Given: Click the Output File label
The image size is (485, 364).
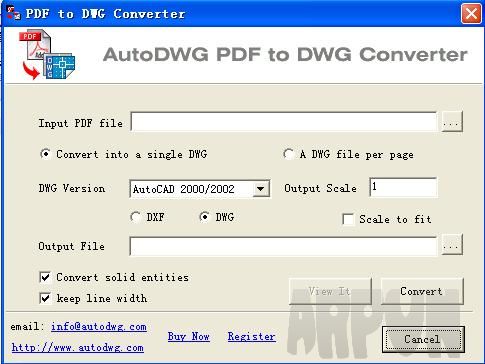Looking at the screenshot, I should tap(72, 247).
